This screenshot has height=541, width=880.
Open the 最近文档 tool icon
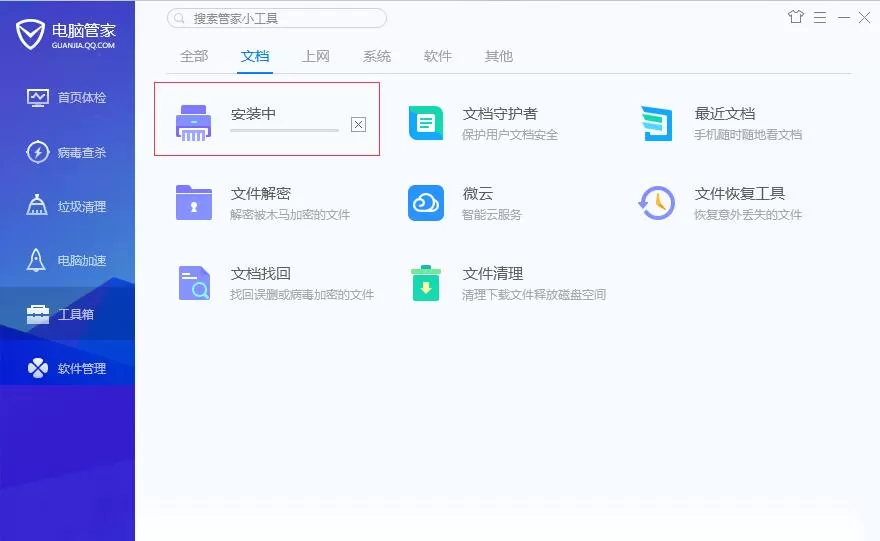tap(657, 123)
